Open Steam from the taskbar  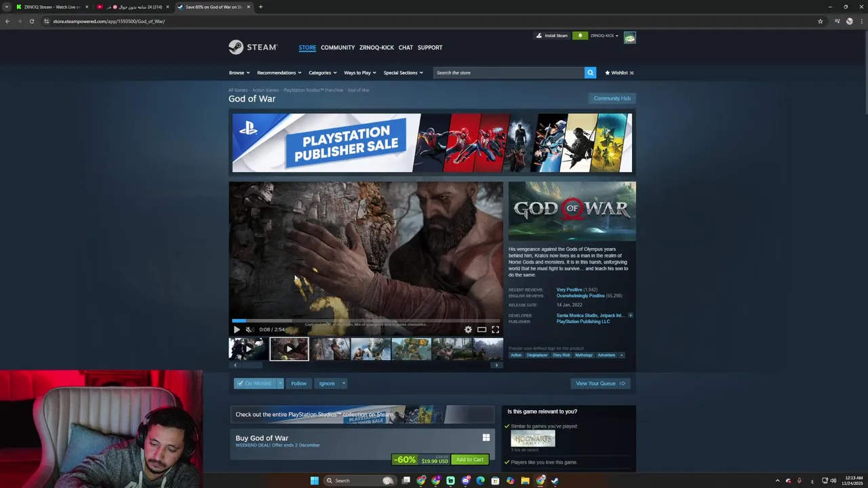click(555, 481)
